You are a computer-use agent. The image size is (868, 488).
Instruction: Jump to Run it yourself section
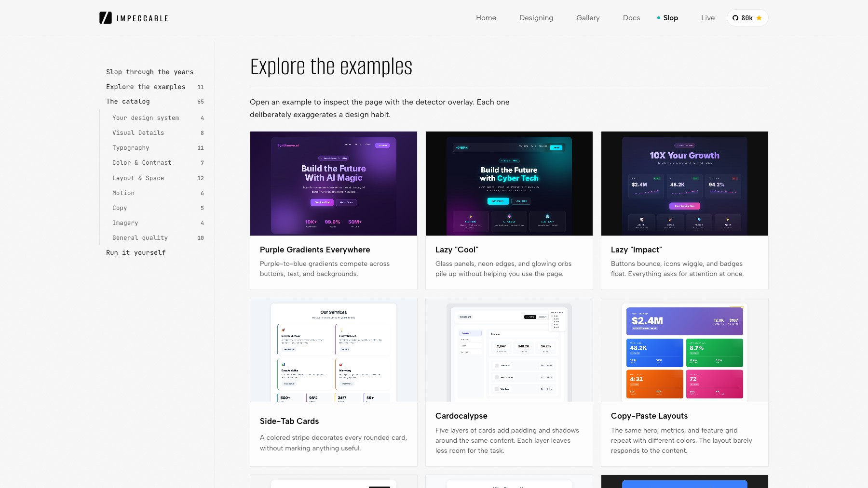point(136,252)
